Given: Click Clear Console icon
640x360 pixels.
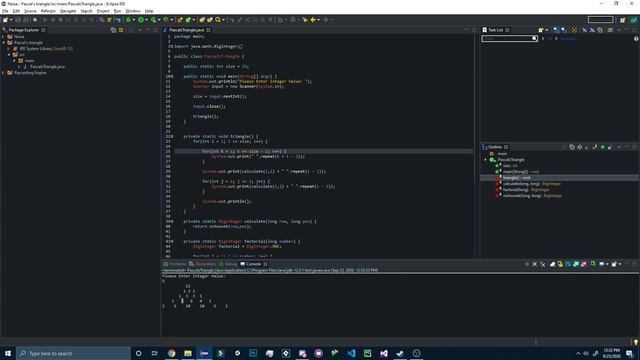Looking at the screenshot, I should coord(552,264).
